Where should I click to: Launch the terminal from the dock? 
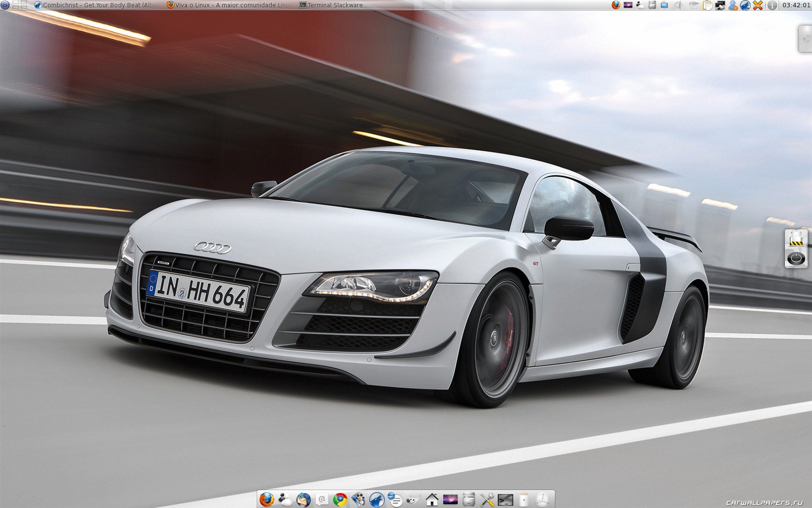[506, 499]
